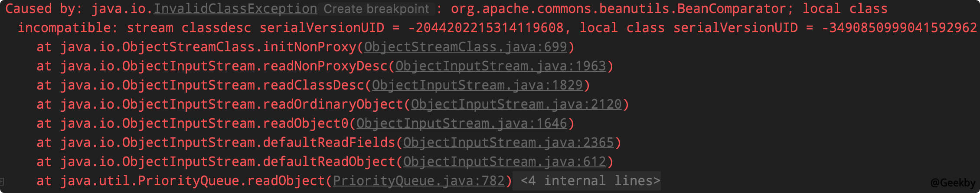Image resolution: width=980 pixels, height=193 pixels.
Task: Click the fold expand icon in the gutter
Action: point(2,181)
